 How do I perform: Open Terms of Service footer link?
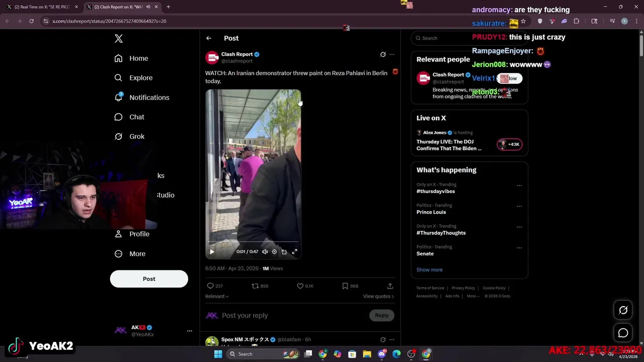[430, 288]
